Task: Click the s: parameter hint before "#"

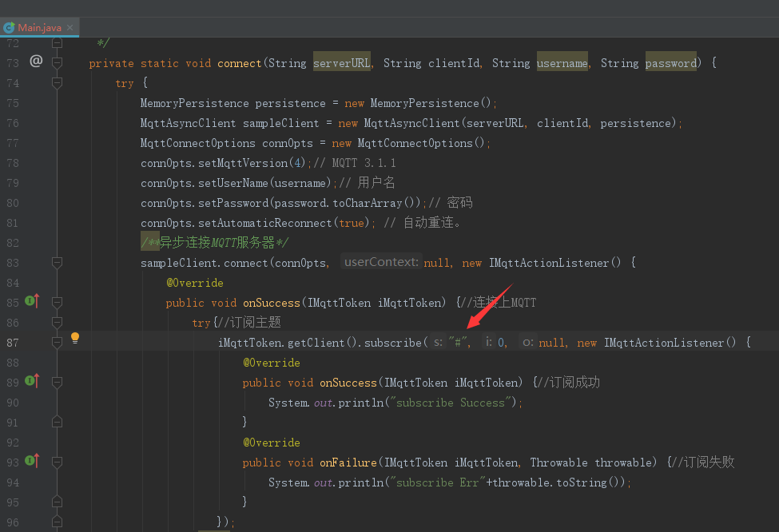Action: (x=438, y=342)
